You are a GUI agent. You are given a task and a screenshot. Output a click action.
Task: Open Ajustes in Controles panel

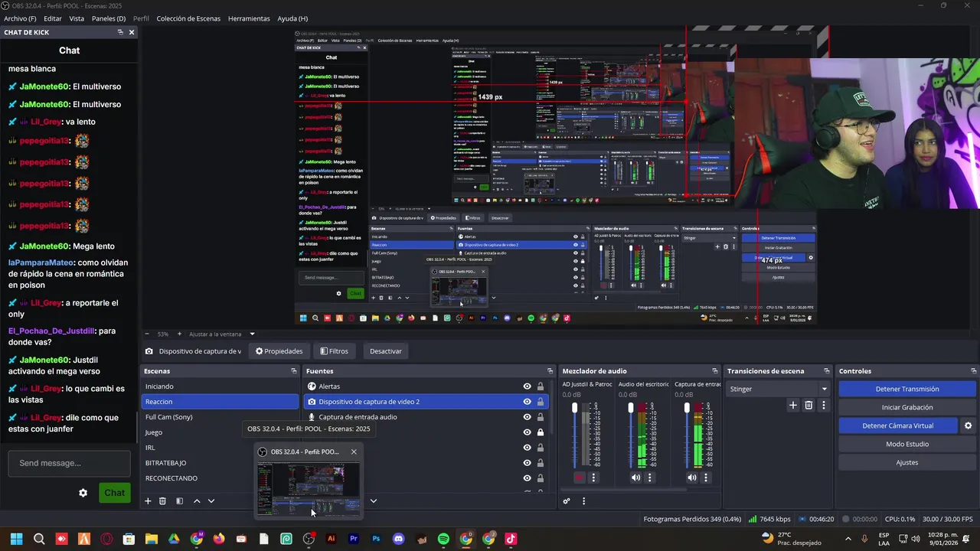click(x=906, y=462)
